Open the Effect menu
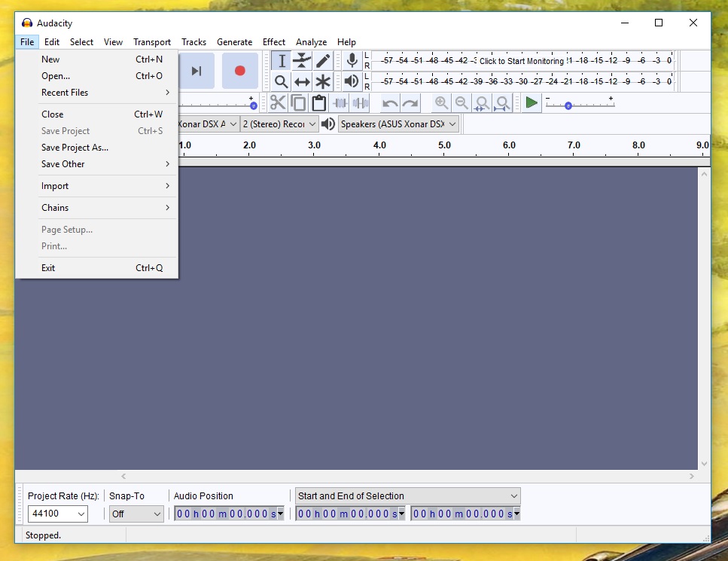 (274, 42)
